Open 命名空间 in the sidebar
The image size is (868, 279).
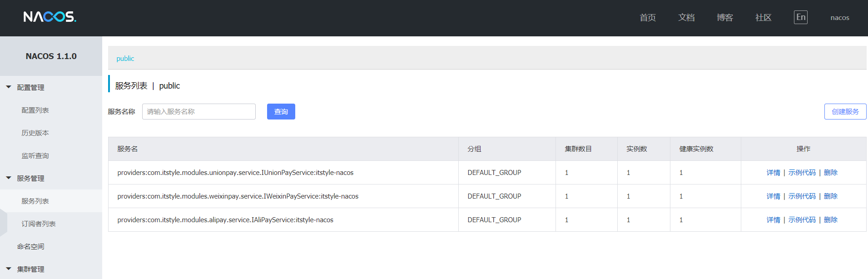[x=30, y=246]
